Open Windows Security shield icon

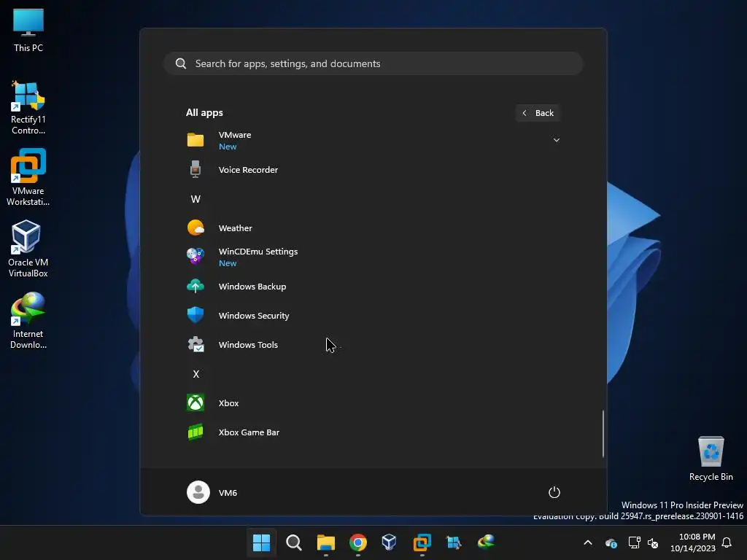coord(196,315)
